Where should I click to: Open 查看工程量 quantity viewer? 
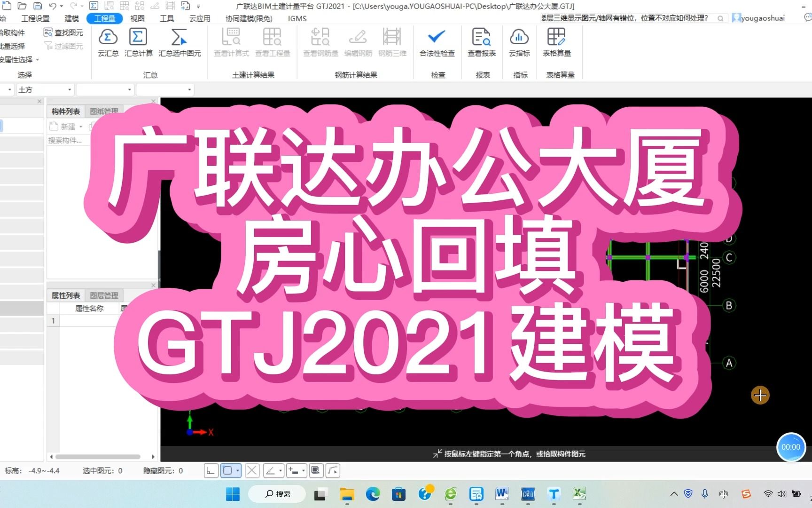tap(273, 42)
